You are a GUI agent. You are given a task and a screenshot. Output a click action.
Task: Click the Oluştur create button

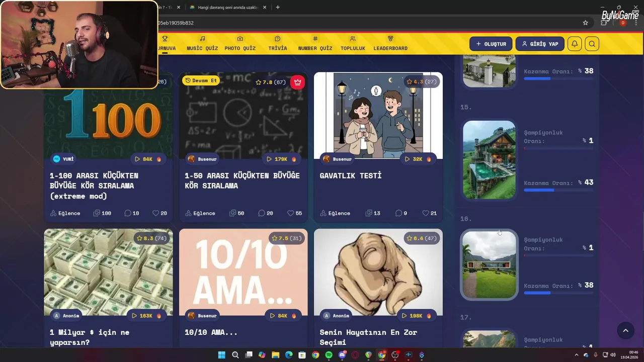coord(491,44)
